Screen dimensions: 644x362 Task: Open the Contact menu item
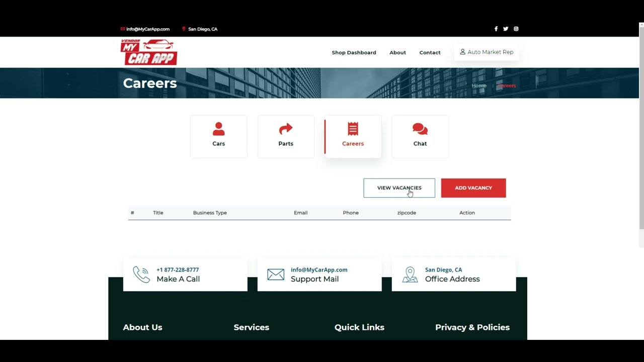[430, 52]
